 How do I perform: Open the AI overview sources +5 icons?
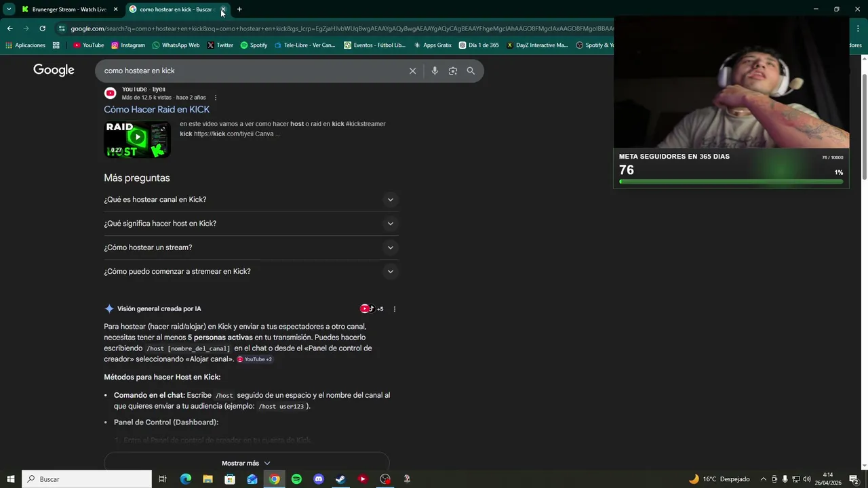tap(372, 308)
